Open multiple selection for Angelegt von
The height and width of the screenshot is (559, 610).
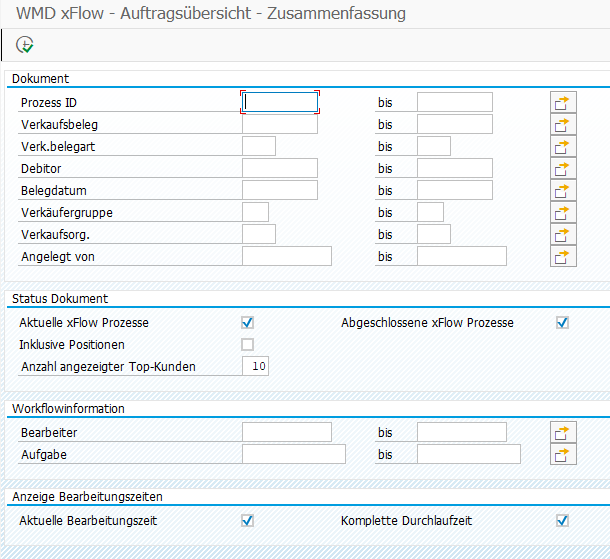coord(564,256)
